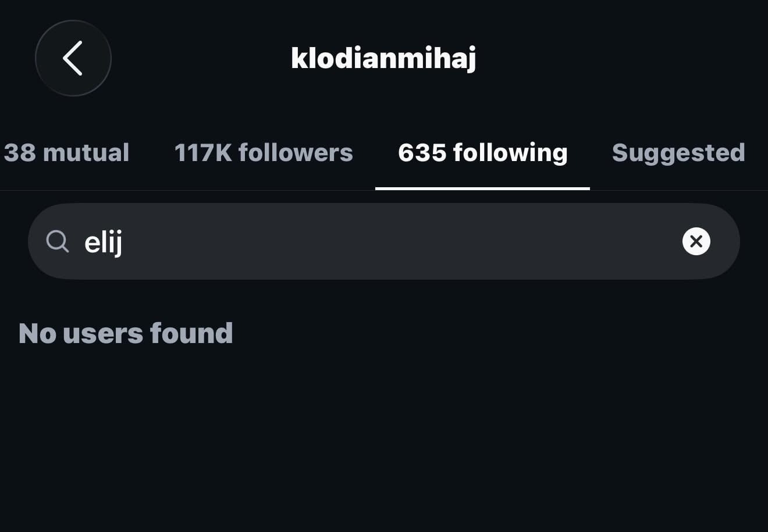Tap the white circle X in the search bar
Image resolution: width=768 pixels, height=532 pixels.
[x=696, y=241]
